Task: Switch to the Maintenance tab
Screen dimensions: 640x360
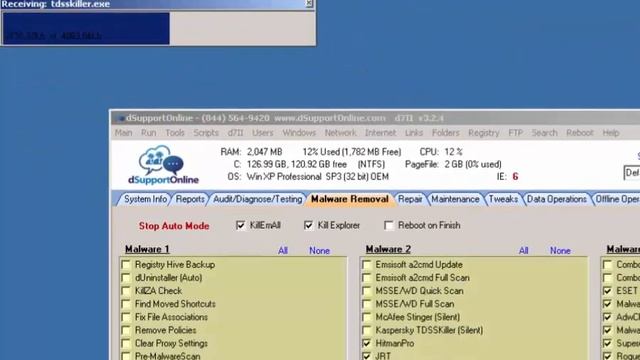Action: 455,199
